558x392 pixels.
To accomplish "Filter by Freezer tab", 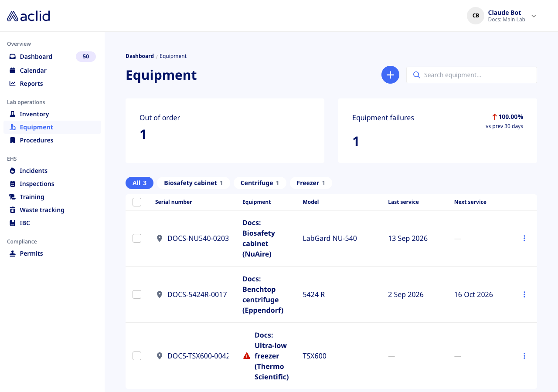I will pyautogui.click(x=311, y=183).
